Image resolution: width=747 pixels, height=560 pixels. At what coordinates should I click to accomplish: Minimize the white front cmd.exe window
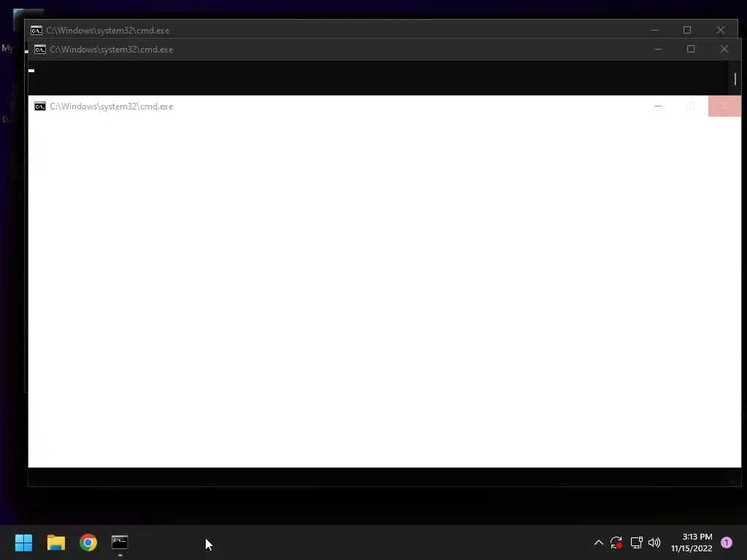click(658, 106)
